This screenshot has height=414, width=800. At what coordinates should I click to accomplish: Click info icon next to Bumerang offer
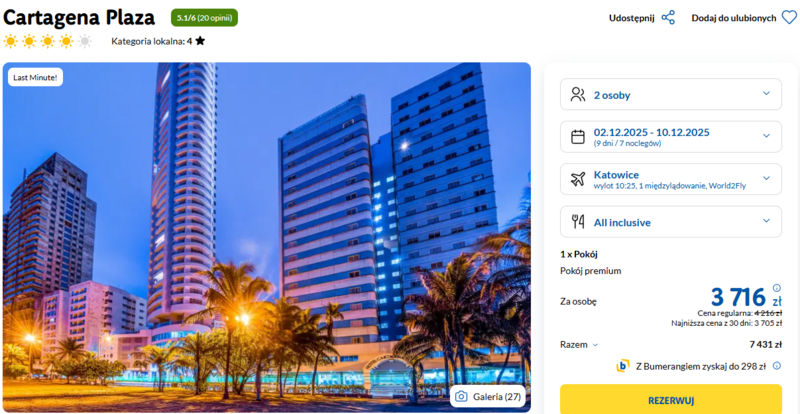coord(777,366)
